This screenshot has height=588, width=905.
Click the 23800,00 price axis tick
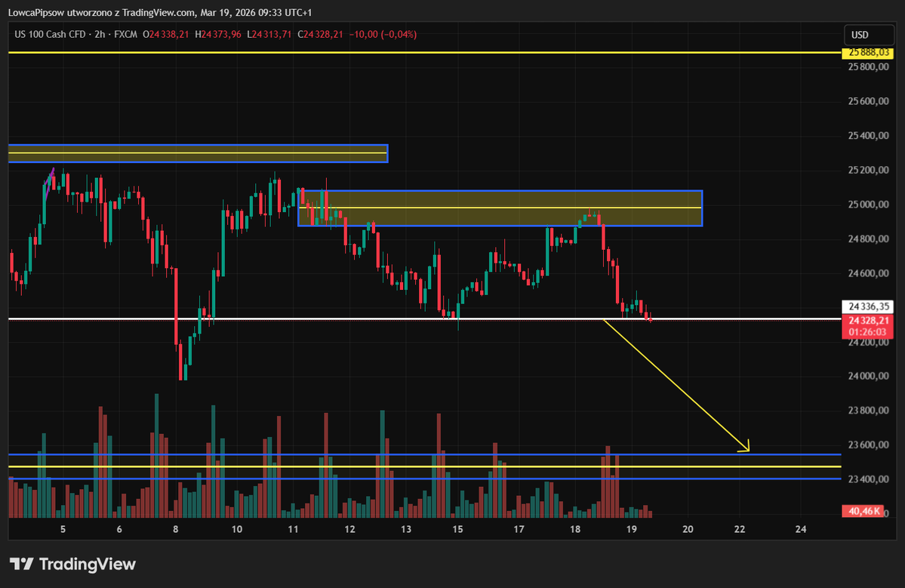868,411
